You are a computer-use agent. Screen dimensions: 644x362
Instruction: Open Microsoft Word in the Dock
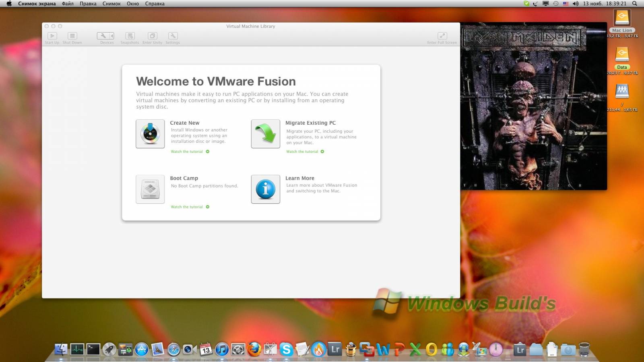tap(383, 349)
